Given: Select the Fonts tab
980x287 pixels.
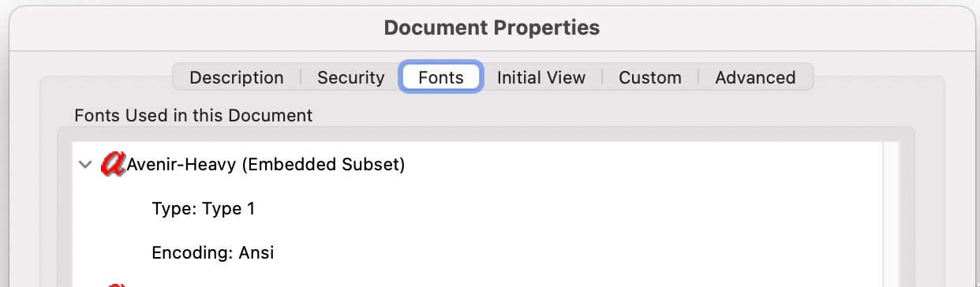Looking at the screenshot, I should (441, 77).
